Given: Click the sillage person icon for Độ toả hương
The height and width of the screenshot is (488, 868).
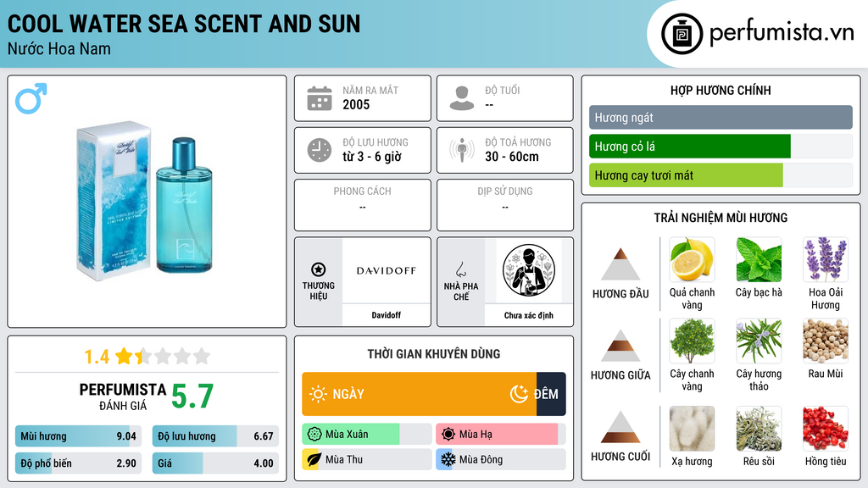Looking at the screenshot, I should (x=462, y=150).
